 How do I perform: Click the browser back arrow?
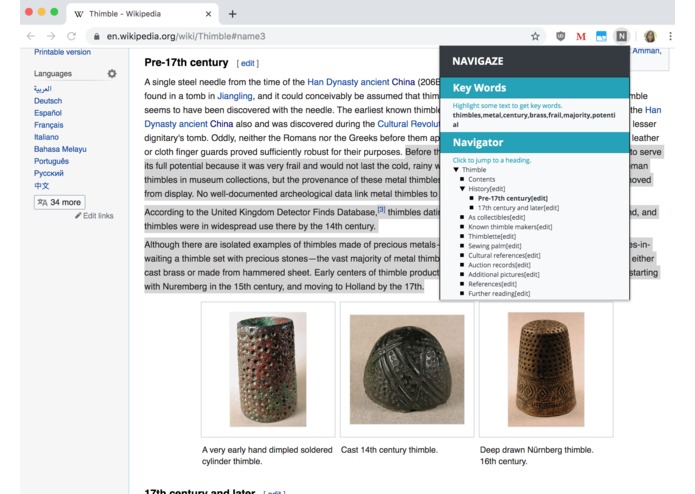coord(31,36)
